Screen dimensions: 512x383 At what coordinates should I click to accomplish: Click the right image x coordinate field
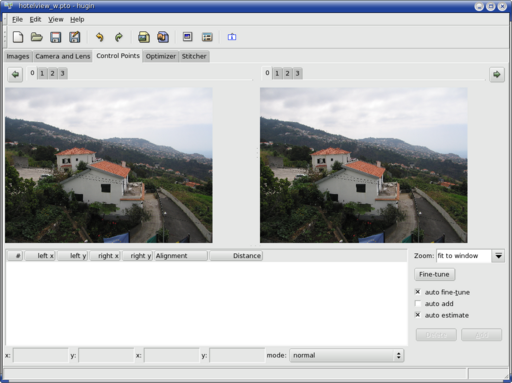pyautogui.click(x=172, y=355)
